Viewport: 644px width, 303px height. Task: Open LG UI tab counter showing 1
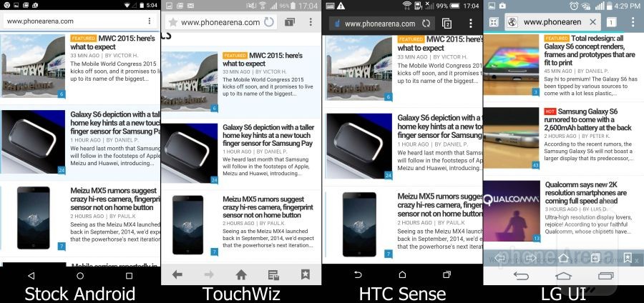[611, 22]
